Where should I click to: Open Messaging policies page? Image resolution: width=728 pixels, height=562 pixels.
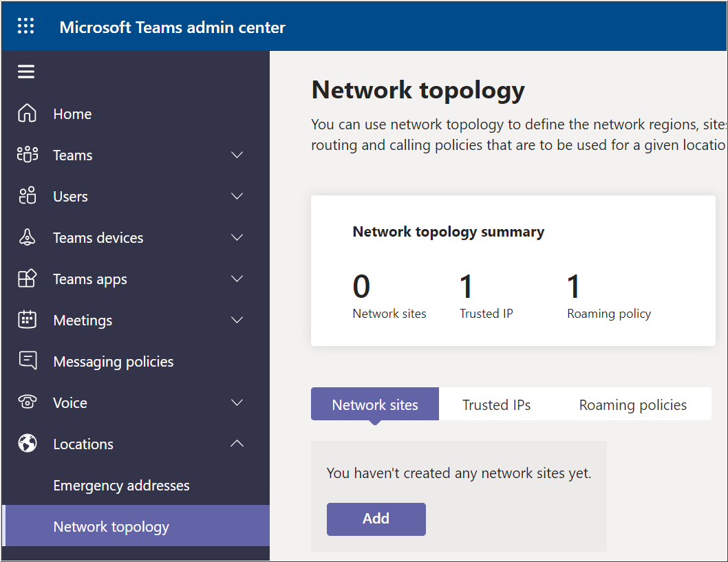point(136,362)
